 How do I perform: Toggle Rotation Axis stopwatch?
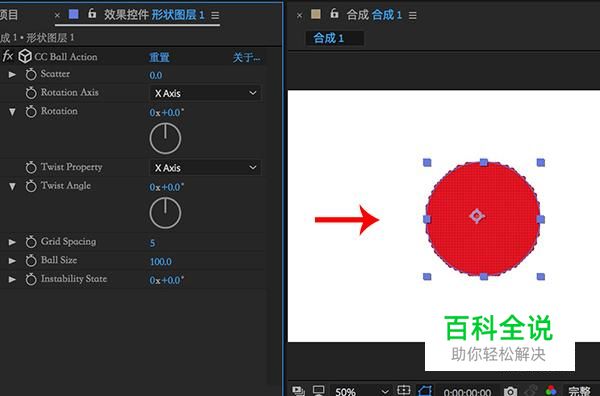click(x=31, y=93)
